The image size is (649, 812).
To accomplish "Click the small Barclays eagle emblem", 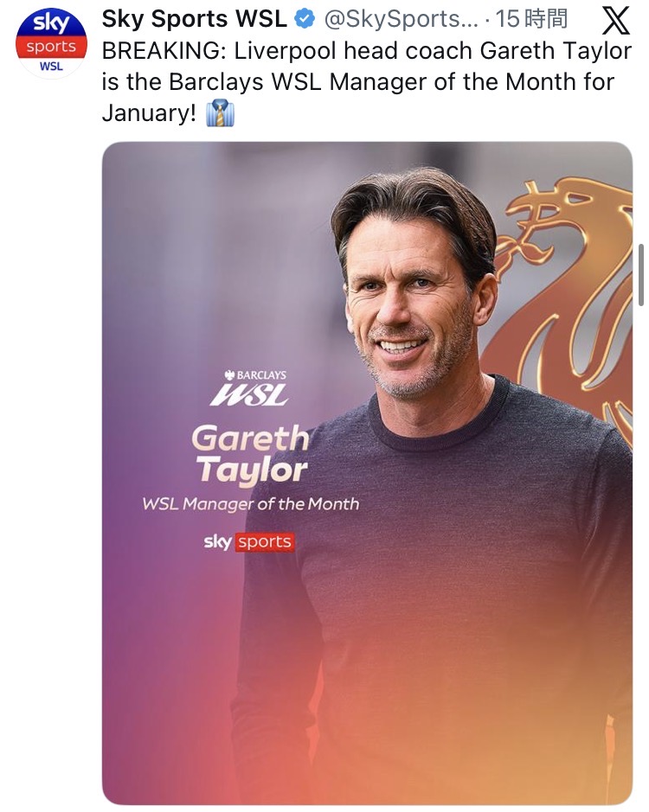I will click(x=229, y=374).
